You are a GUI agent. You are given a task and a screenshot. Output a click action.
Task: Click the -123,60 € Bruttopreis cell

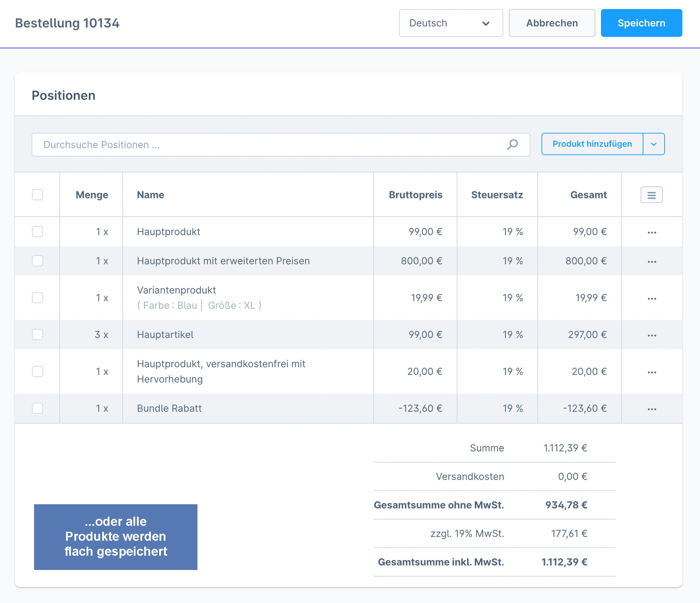420,408
